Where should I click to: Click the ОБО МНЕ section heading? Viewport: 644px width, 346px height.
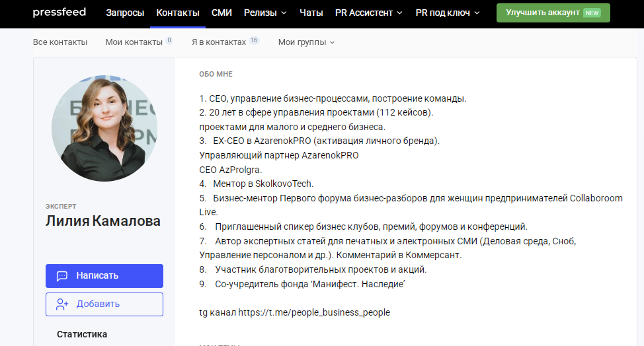click(216, 74)
